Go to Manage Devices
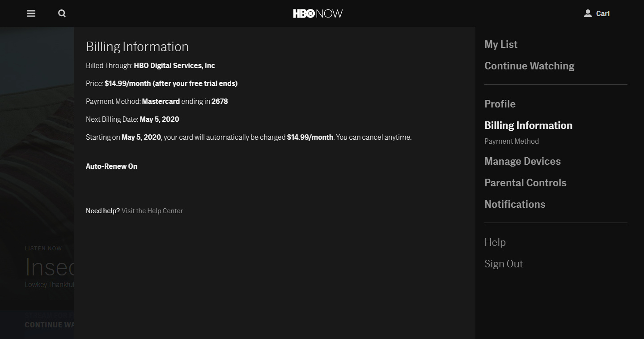This screenshot has height=339, width=644. point(522,161)
